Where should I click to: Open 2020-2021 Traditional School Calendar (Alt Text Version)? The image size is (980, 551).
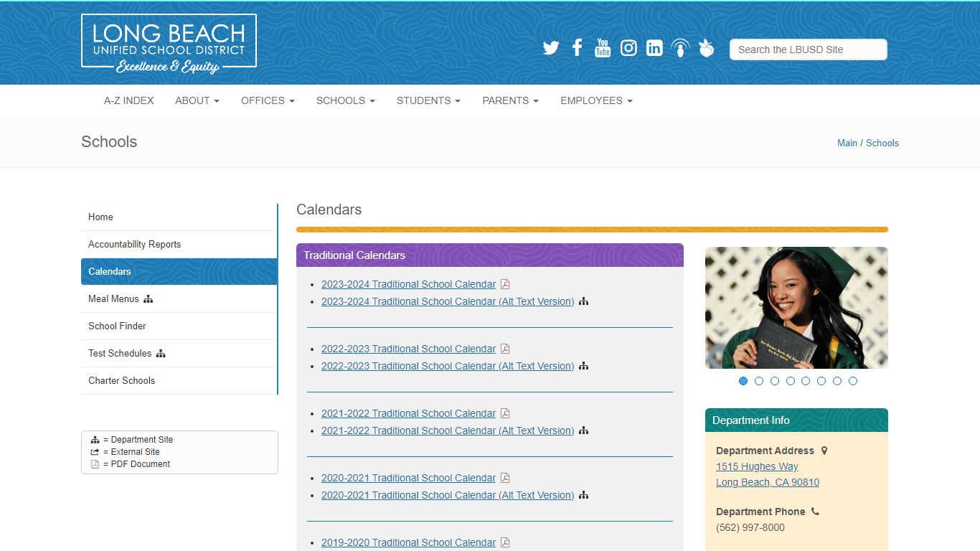[x=448, y=495]
